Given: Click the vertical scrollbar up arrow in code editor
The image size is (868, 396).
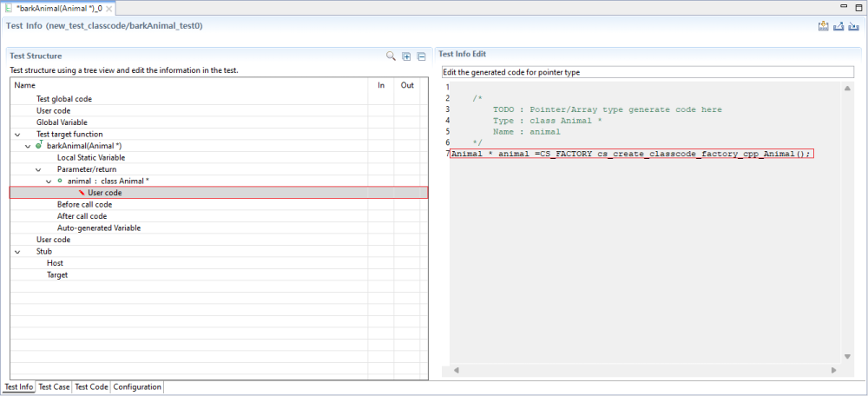Looking at the screenshot, I should pos(847,89).
